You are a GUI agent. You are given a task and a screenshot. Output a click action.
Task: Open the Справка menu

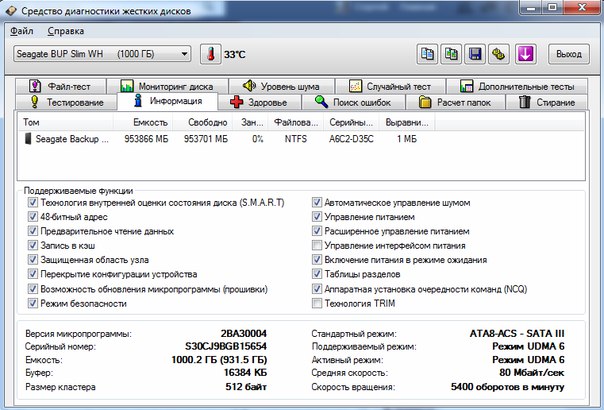[65, 31]
